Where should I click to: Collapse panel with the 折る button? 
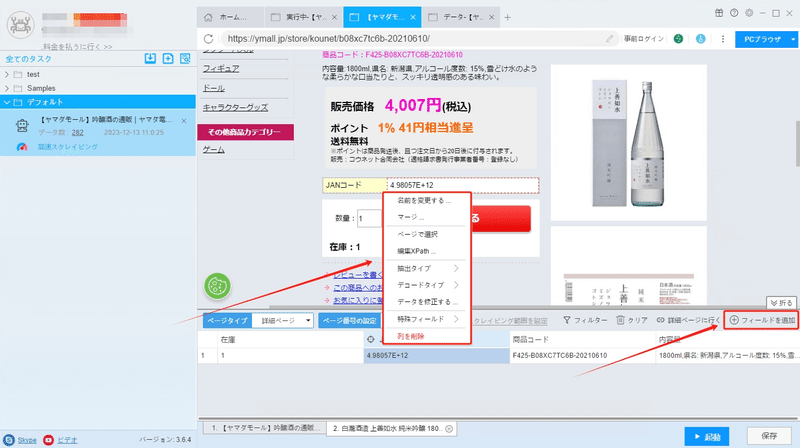[781, 303]
